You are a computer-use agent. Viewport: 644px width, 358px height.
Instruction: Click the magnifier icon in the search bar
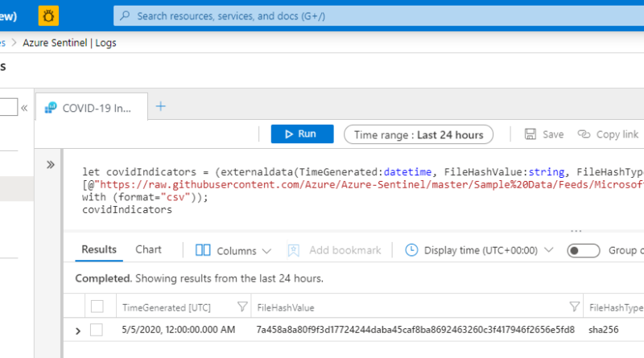click(125, 16)
